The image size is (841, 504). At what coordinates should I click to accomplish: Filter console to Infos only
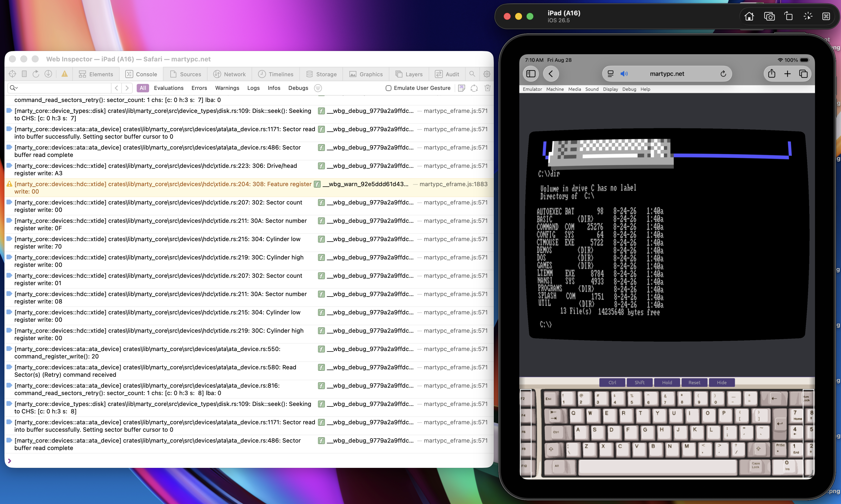274,88
